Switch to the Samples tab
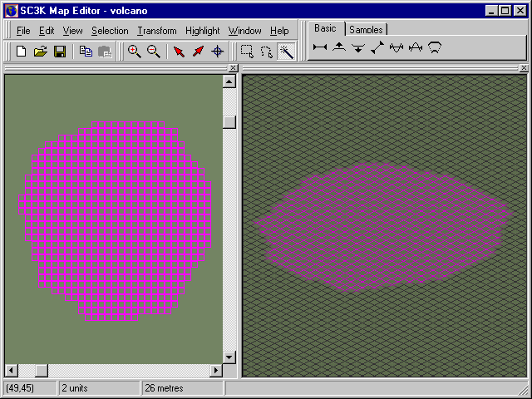The height and width of the screenshot is (399, 532). tap(366, 30)
